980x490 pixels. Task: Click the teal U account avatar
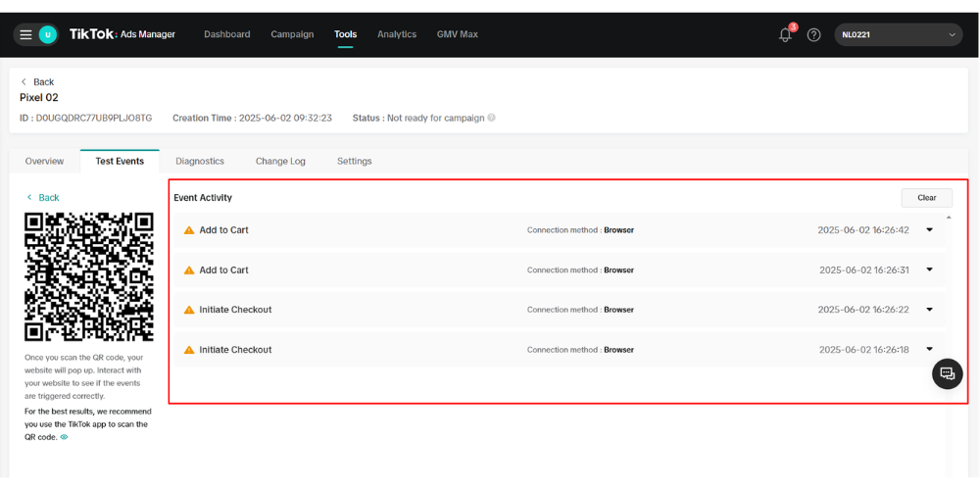(47, 35)
